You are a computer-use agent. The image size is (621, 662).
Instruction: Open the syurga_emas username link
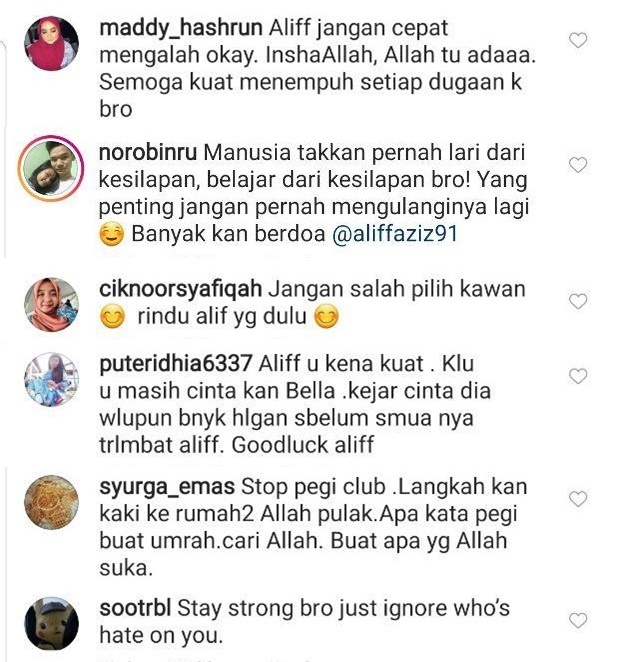click(x=167, y=487)
